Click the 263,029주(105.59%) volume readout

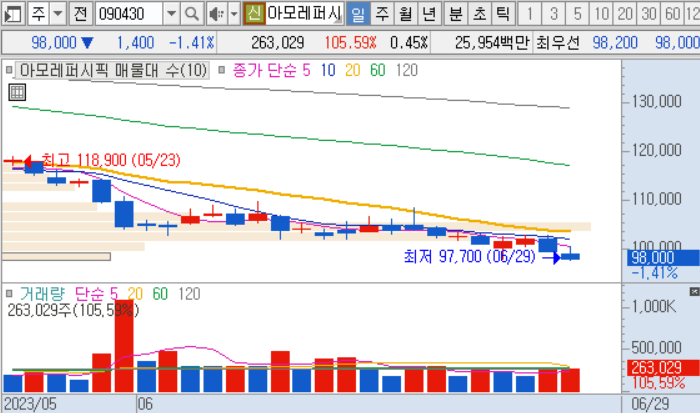(73, 310)
